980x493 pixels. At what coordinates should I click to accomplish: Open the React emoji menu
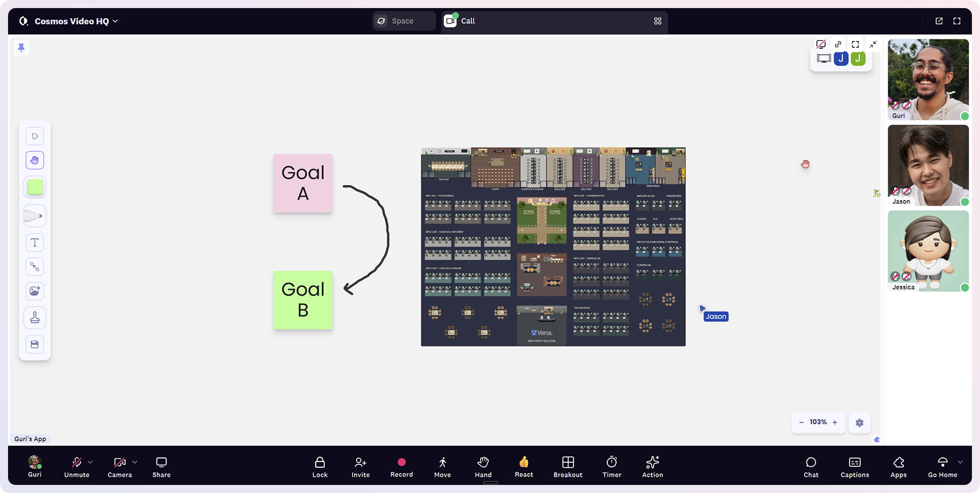point(524,466)
